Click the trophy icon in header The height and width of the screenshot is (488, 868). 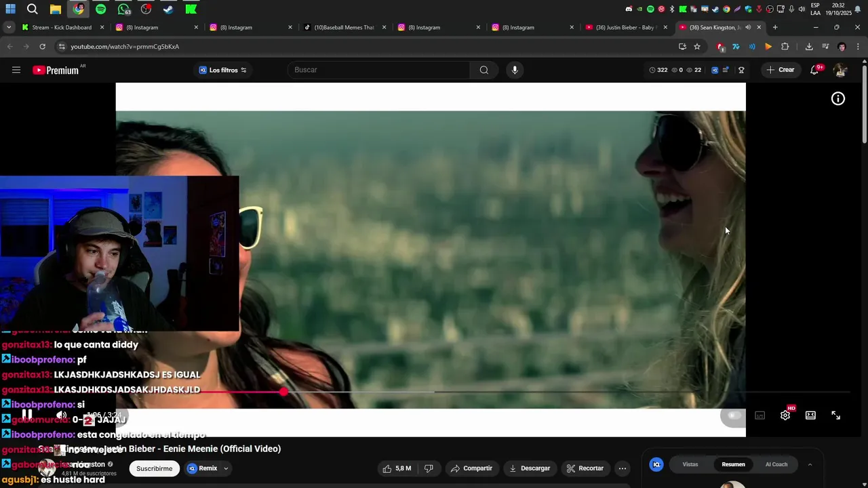point(741,70)
